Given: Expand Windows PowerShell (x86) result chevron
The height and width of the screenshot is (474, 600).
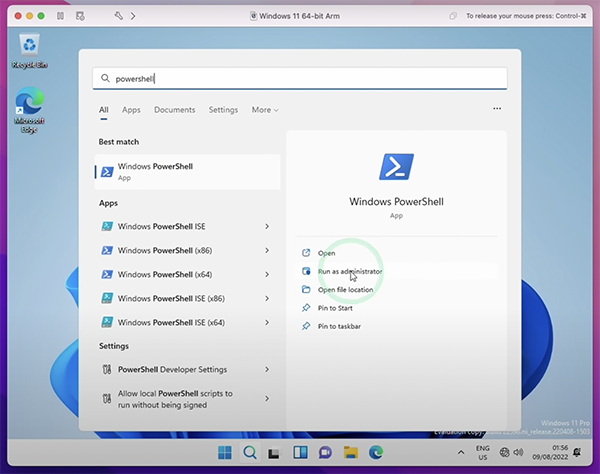Looking at the screenshot, I should [267, 251].
